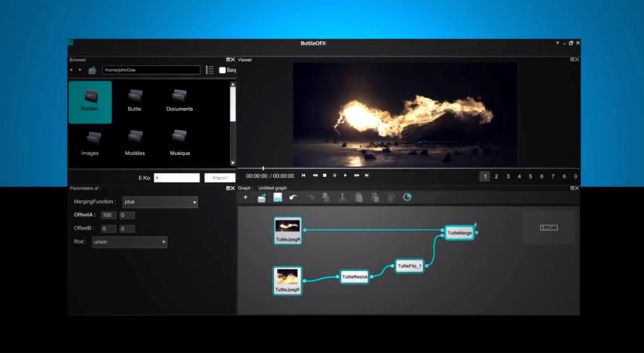Click the color wheel toolbar icon
This screenshot has height=353, width=644.
pos(408,197)
